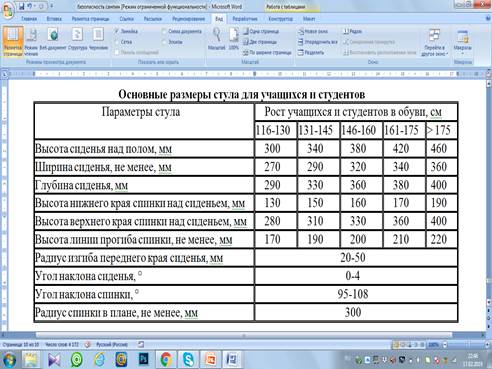Click Two Pages (Две страницы) button

tap(260, 42)
